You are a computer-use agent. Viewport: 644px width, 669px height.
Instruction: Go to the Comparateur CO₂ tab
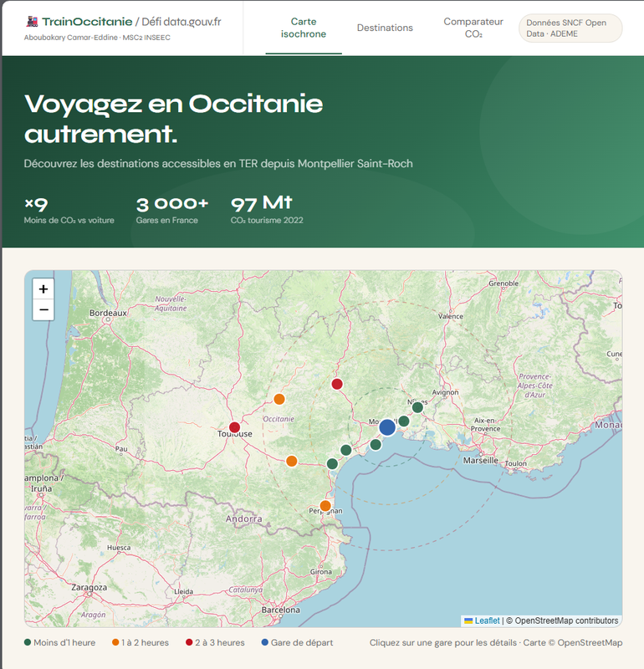[x=473, y=28]
